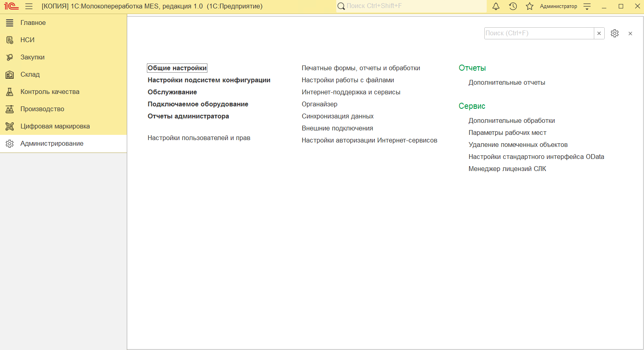Open panel settings gear near search
The image size is (644, 350).
615,33
